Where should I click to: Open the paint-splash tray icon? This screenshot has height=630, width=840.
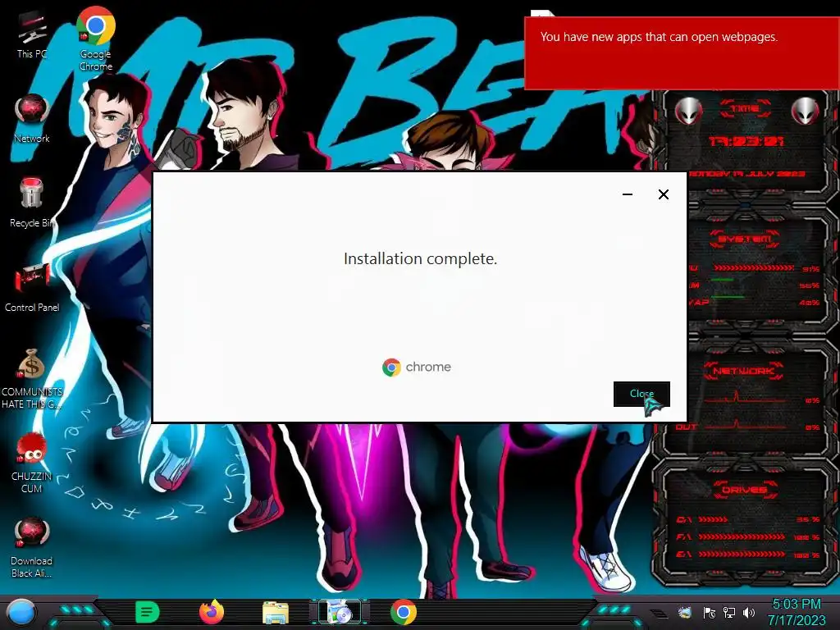[x=684, y=613]
